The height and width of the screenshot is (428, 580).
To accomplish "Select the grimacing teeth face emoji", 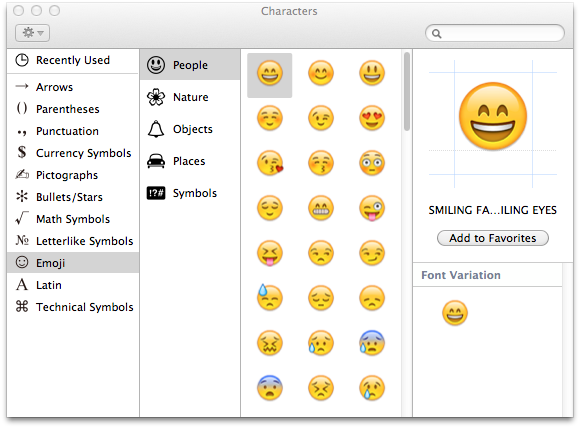I will click(321, 208).
